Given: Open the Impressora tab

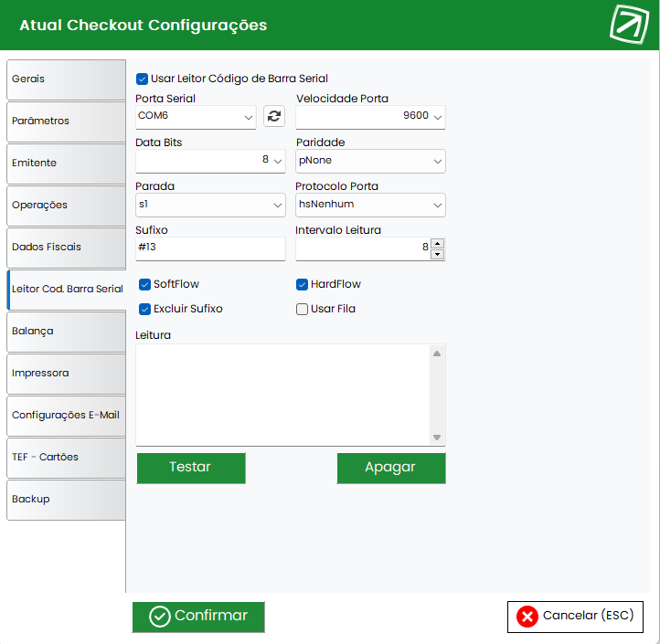Looking at the screenshot, I should (x=66, y=374).
